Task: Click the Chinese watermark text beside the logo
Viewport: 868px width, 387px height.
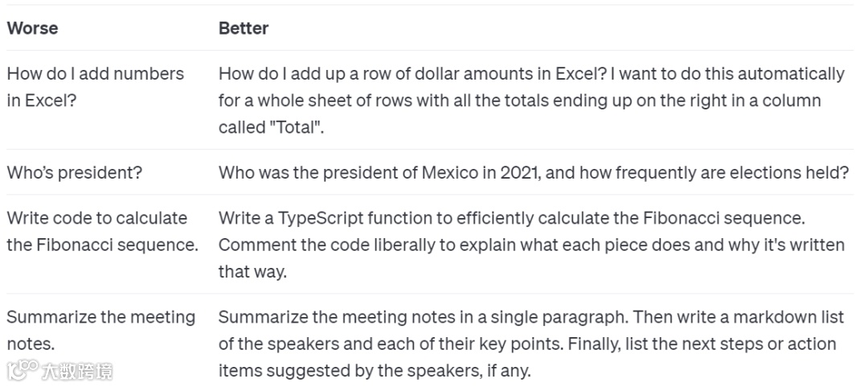Action: point(77,371)
